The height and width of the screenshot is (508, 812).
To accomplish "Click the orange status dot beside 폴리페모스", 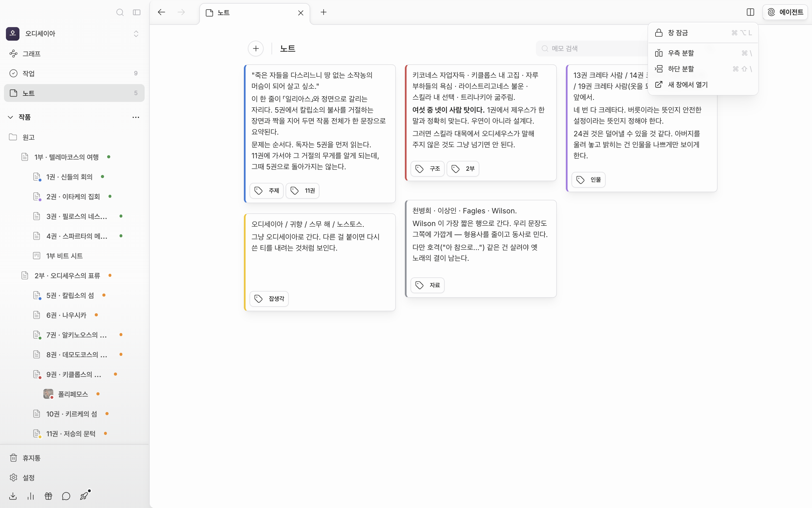I will [98, 394].
